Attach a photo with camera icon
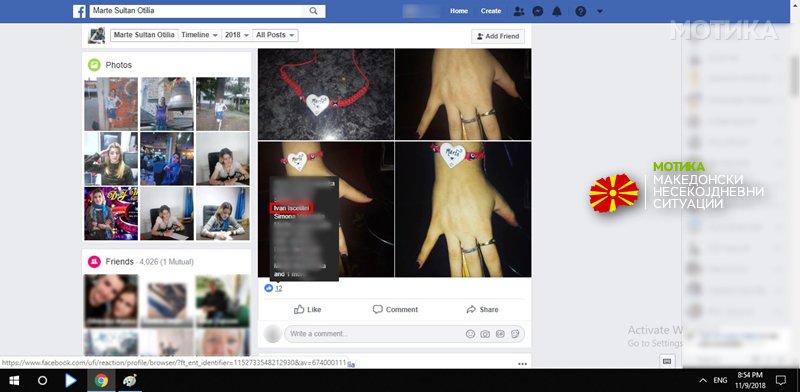Viewport: 800px width, 392px height. (485, 334)
